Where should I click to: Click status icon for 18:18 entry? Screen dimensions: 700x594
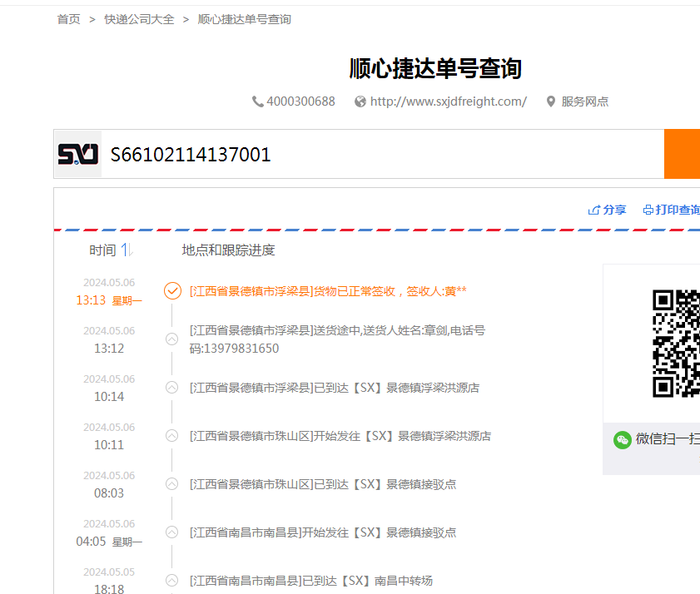pyautogui.click(x=171, y=580)
